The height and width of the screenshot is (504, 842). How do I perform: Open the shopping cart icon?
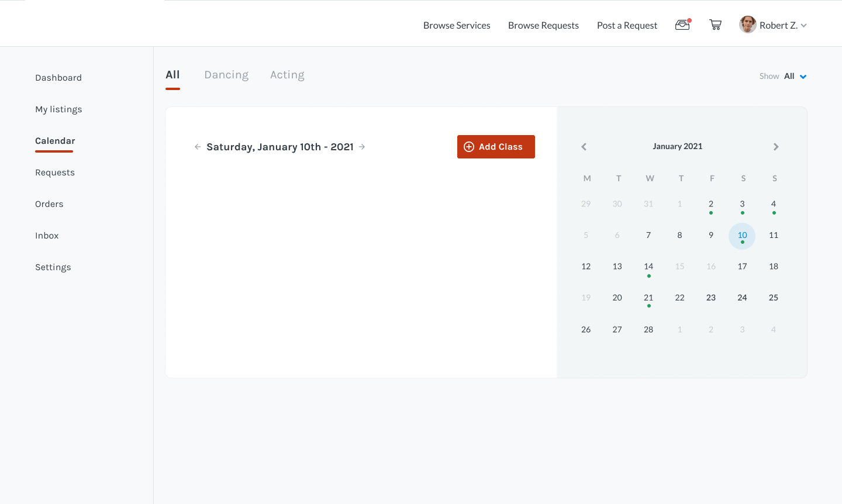click(x=715, y=25)
